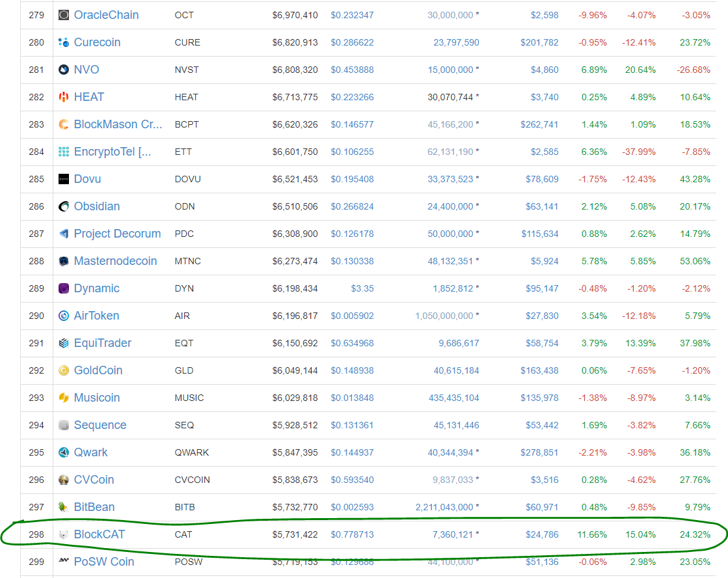728x578 pixels.
Task: Open the EncryptoTel name link
Action: (113, 152)
